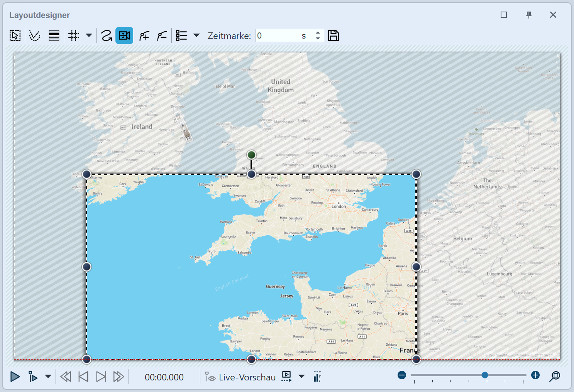Toggle the motion path tool
The width and height of the screenshot is (574, 392).
(x=107, y=36)
